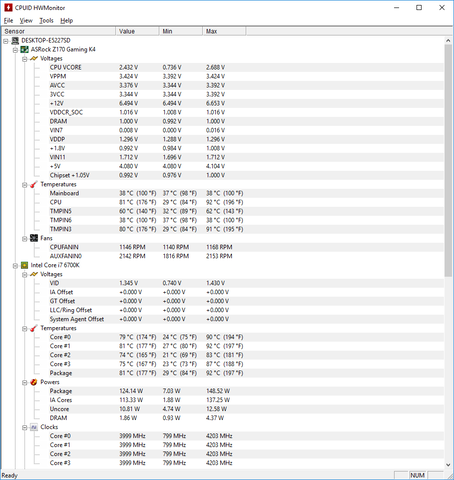Select the CPU VCORE voltage row
The width and height of the screenshot is (454, 480).
point(223,67)
